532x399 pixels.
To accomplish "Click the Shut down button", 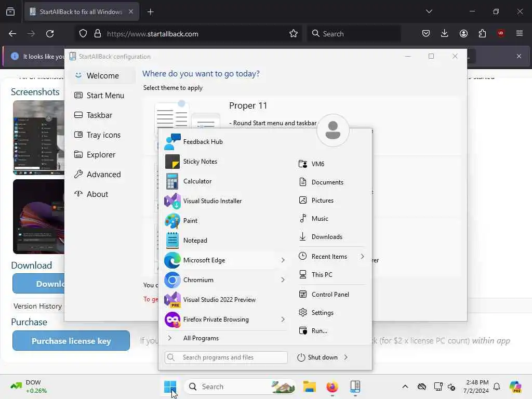I will coord(317,357).
